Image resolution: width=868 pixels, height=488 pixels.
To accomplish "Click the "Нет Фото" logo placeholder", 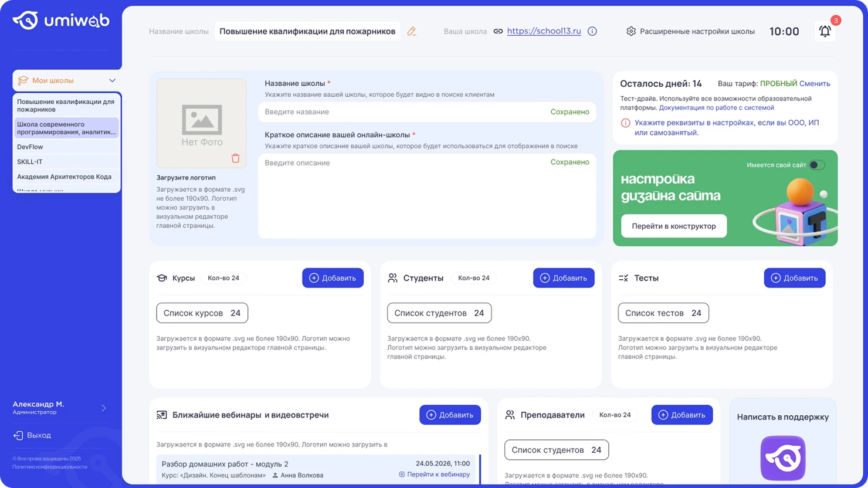I will coord(202,124).
